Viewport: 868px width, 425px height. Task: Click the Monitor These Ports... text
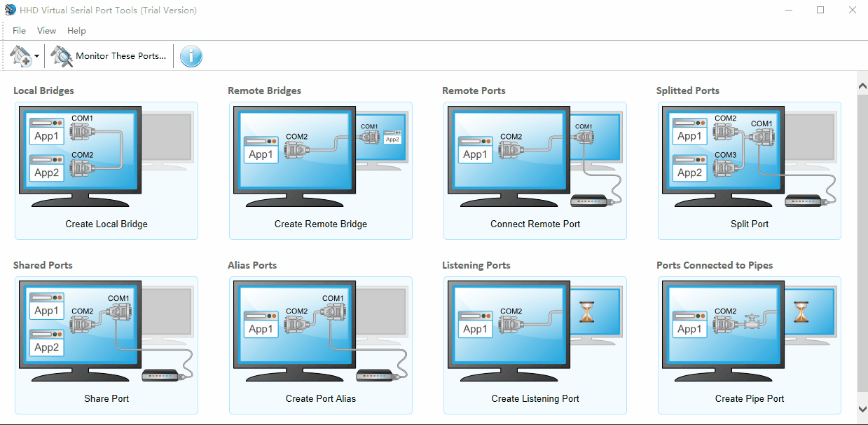click(120, 56)
